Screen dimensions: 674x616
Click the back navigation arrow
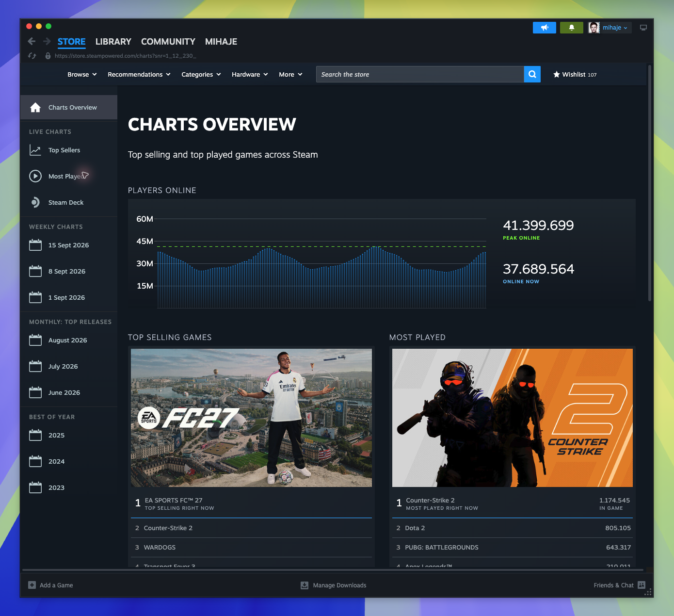pyautogui.click(x=32, y=41)
